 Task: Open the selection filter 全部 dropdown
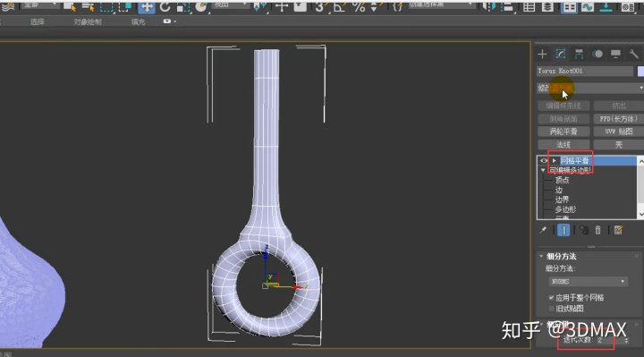pos(39,5)
